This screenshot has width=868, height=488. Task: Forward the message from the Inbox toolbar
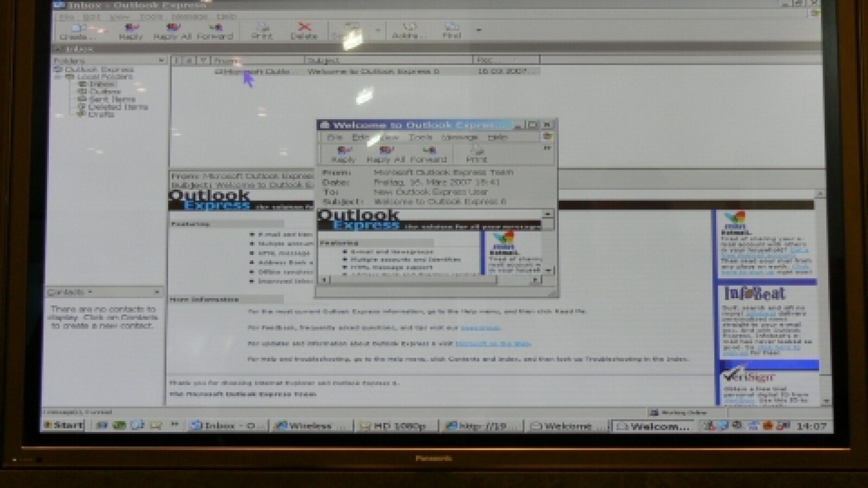coord(215,31)
